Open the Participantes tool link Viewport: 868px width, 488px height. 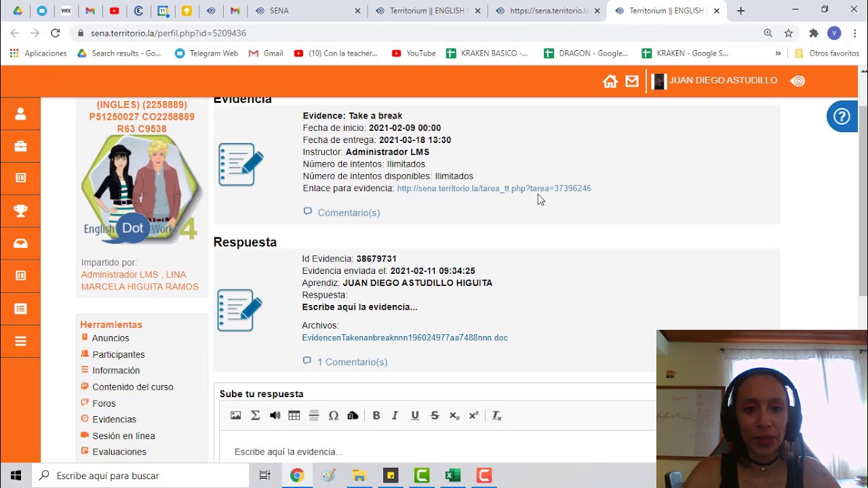118,354
